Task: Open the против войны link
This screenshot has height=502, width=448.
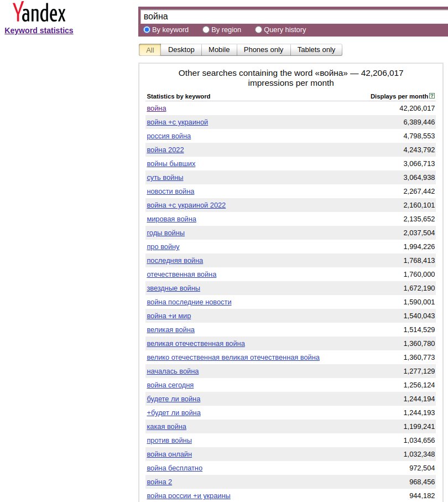Action: 169,441
